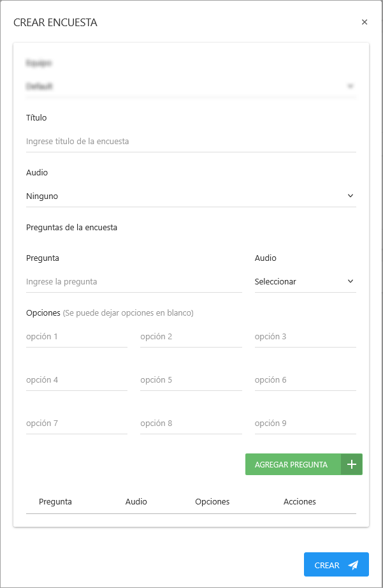The height and width of the screenshot is (588, 383).
Task: Click the chevron next to Seleccionar
Action: coord(350,281)
